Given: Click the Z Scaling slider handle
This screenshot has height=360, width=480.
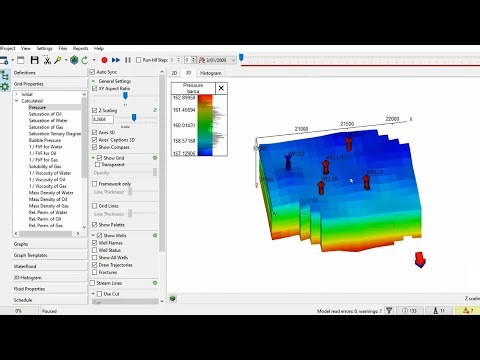Looking at the screenshot, I should (x=134, y=117).
